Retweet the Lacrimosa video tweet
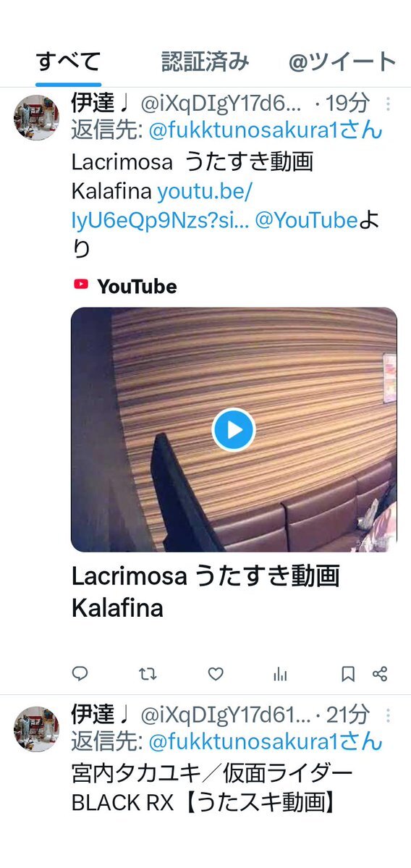Image resolution: width=411 pixels, height=868 pixels. point(147,674)
